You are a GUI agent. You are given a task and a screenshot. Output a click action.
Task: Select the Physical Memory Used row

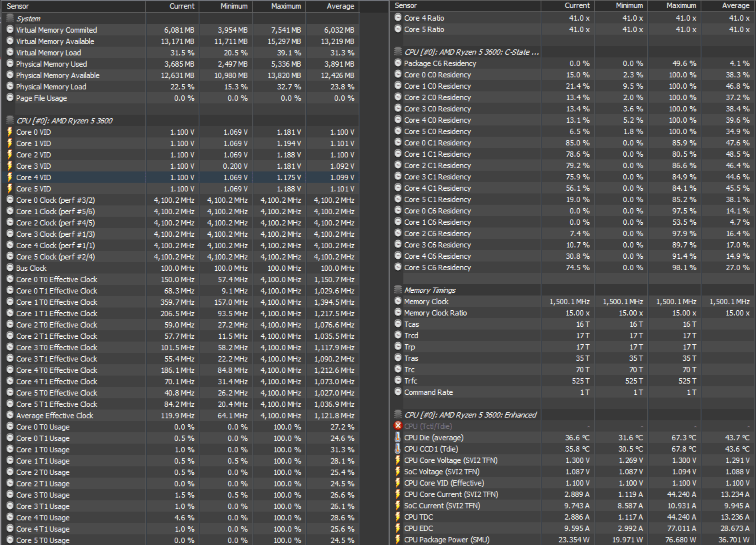(180, 63)
